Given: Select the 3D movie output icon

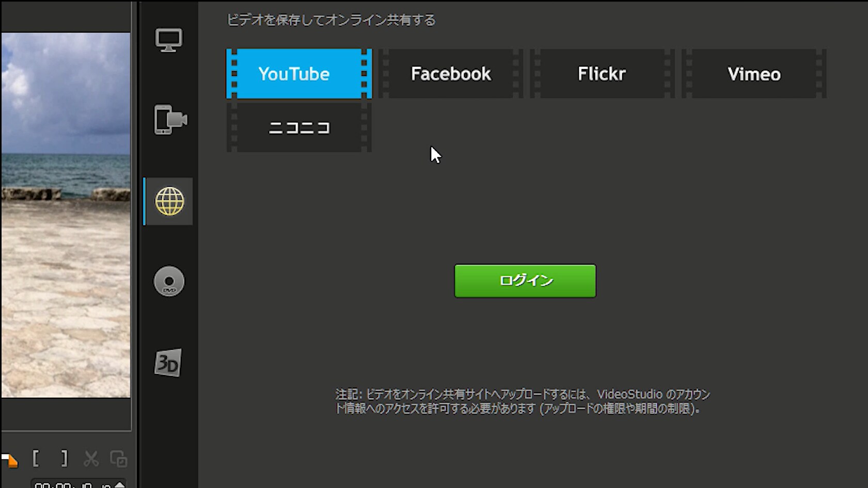Looking at the screenshot, I should coord(168,363).
